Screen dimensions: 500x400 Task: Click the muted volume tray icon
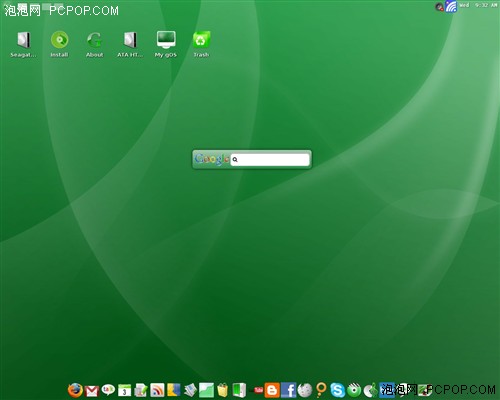click(440, 6)
